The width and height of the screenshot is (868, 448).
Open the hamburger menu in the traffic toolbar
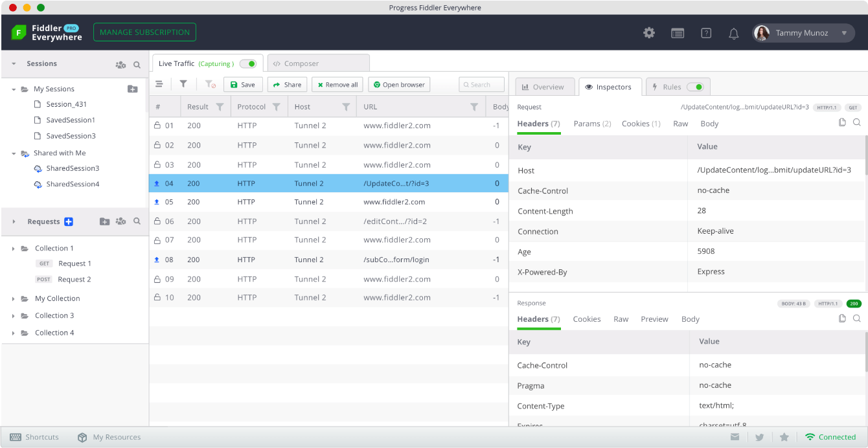click(159, 84)
